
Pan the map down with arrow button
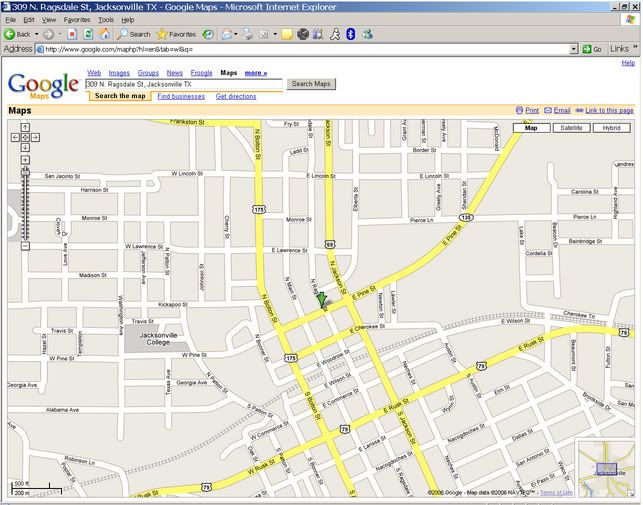[25, 147]
